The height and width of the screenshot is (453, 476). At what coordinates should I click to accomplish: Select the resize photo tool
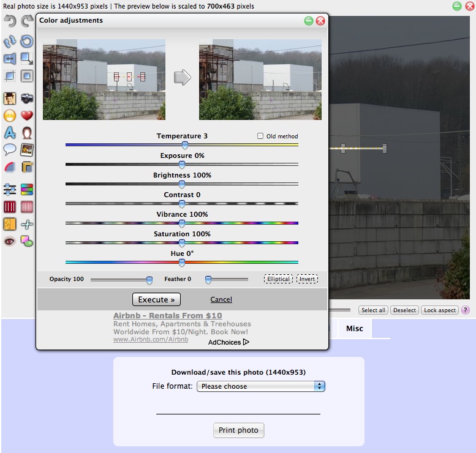(x=27, y=59)
